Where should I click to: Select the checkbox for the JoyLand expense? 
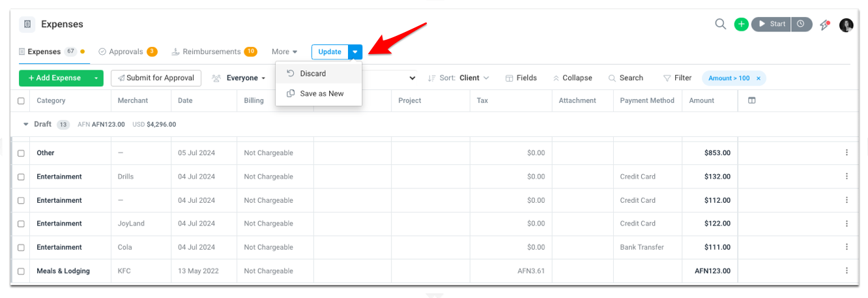(x=21, y=224)
